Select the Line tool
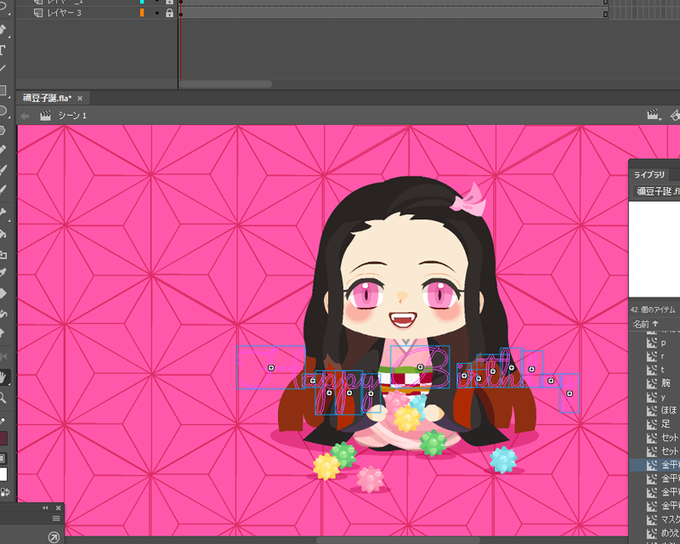The image size is (680, 544). pyautogui.click(x=2, y=69)
